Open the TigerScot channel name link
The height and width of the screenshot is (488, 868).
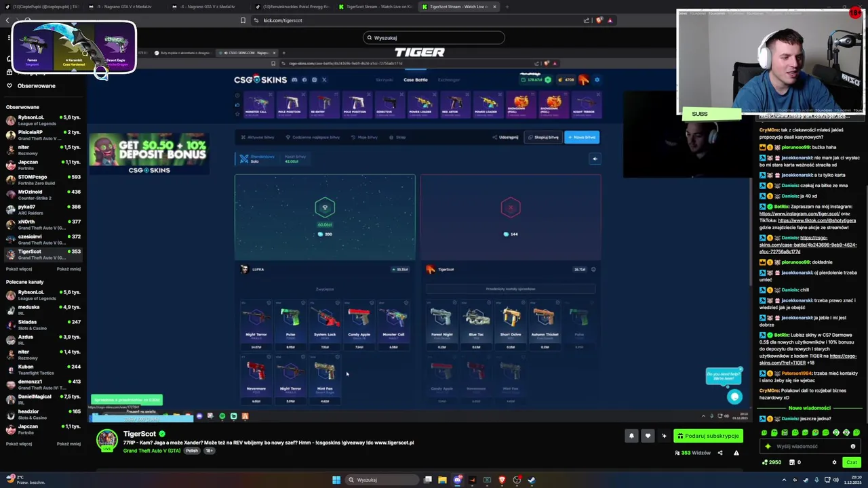[x=140, y=434]
